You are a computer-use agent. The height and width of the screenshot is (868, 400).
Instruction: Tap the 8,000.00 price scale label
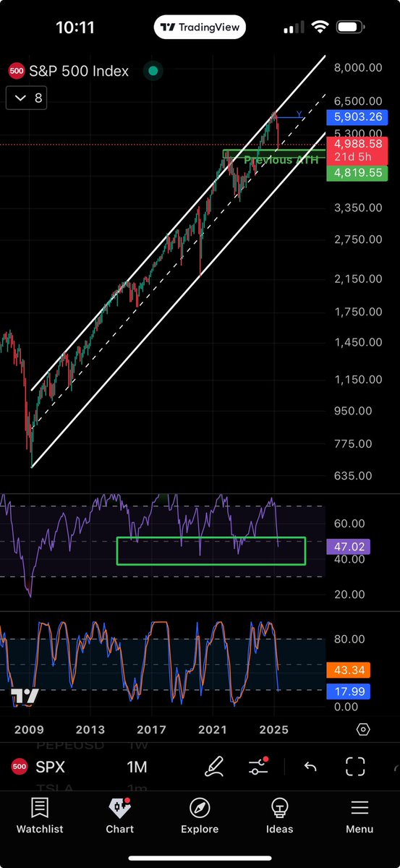pos(358,68)
